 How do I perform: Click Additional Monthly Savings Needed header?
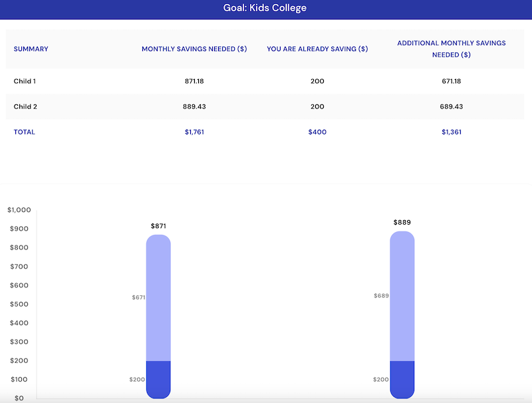point(451,49)
